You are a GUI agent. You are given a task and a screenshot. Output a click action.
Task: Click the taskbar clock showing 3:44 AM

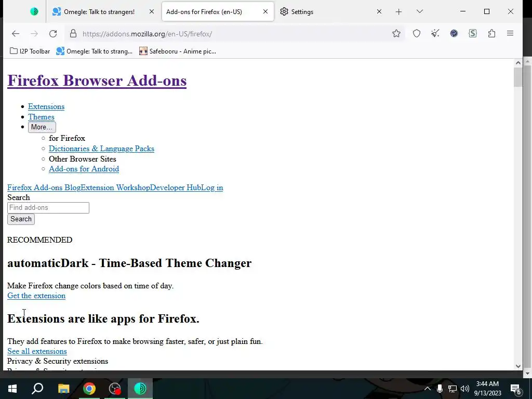[487, 389]
